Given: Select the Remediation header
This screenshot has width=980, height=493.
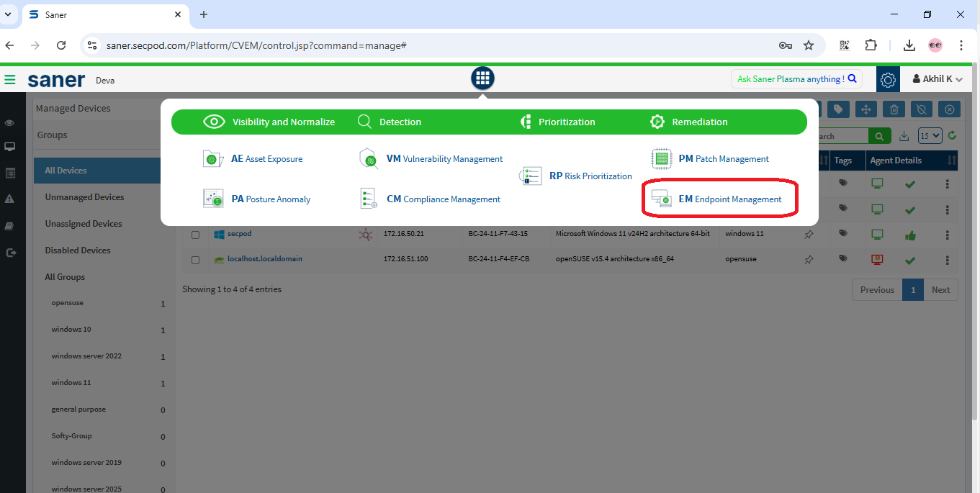Looking at the screenshot, I should click(688, 122).
